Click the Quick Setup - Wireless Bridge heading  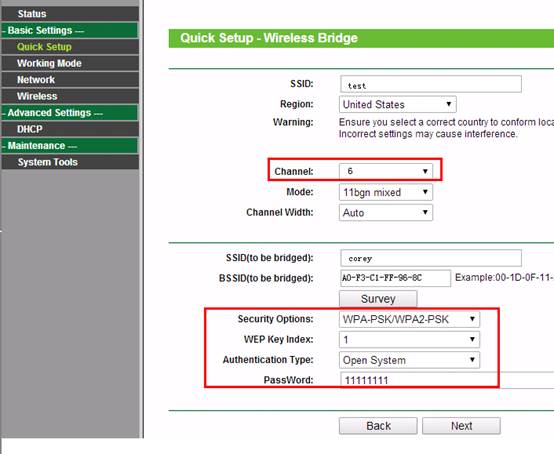[x=269, y=38]
